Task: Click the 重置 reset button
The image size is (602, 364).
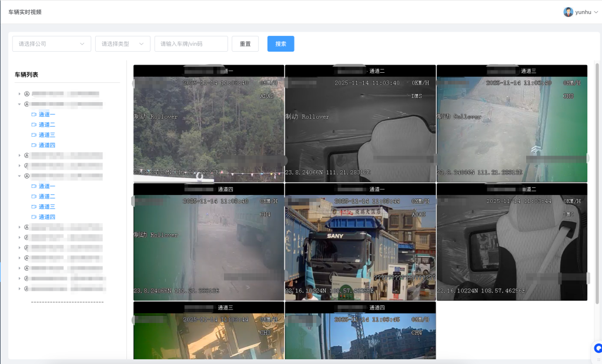Action: (x=245, y=44)
